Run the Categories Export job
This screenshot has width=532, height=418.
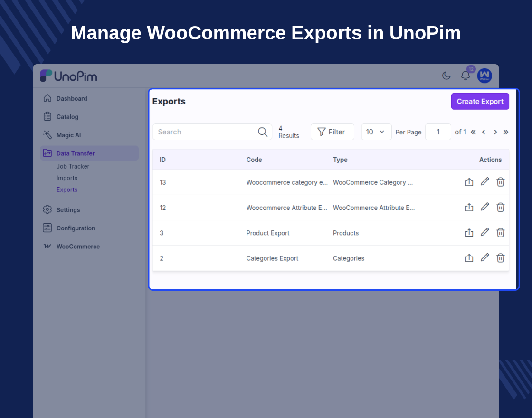(x=469, y=258)
